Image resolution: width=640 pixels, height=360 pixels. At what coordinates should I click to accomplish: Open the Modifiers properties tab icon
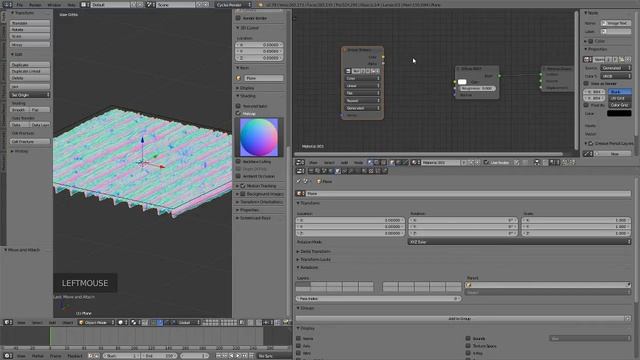(351, 171)
